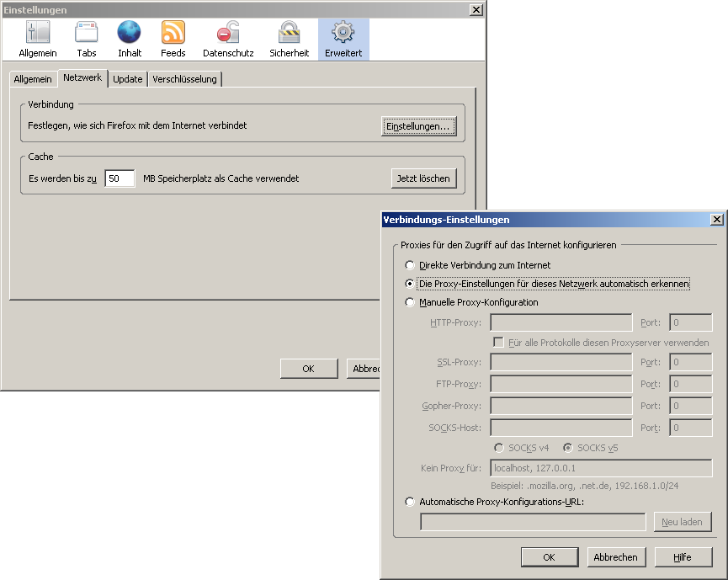
Task: Click the Einstellungen... connection button
Action: [x=418, y=126]
